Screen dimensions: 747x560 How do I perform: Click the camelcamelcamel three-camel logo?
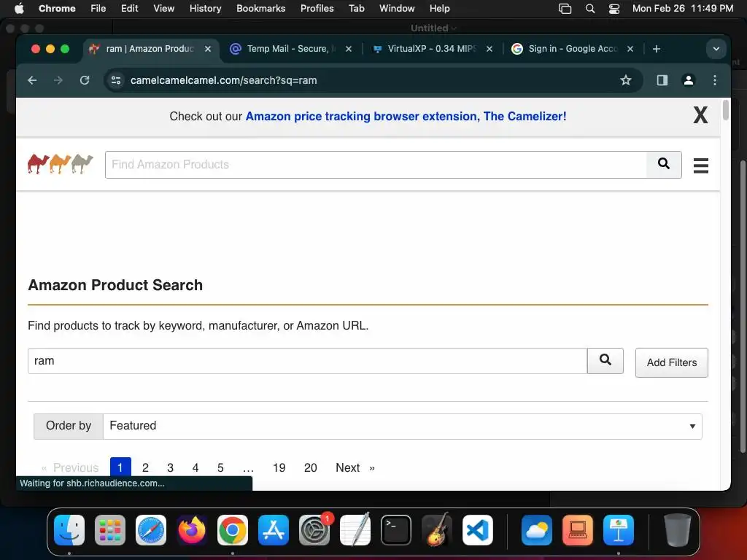click(x=61, y=164)
